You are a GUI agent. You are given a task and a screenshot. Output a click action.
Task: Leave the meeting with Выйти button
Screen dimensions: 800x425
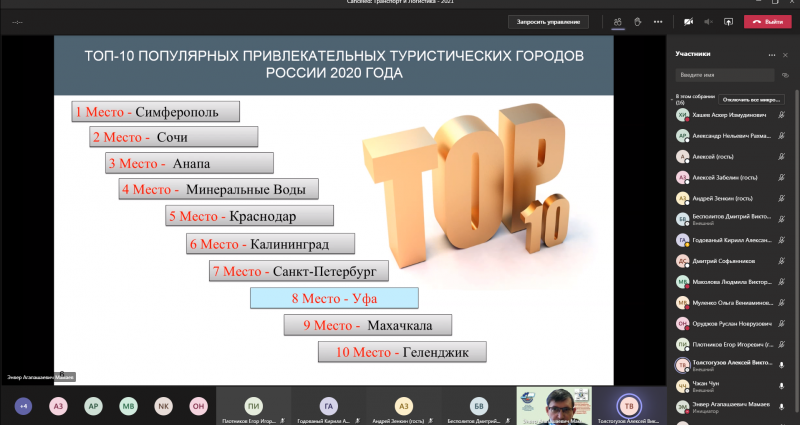767,21
